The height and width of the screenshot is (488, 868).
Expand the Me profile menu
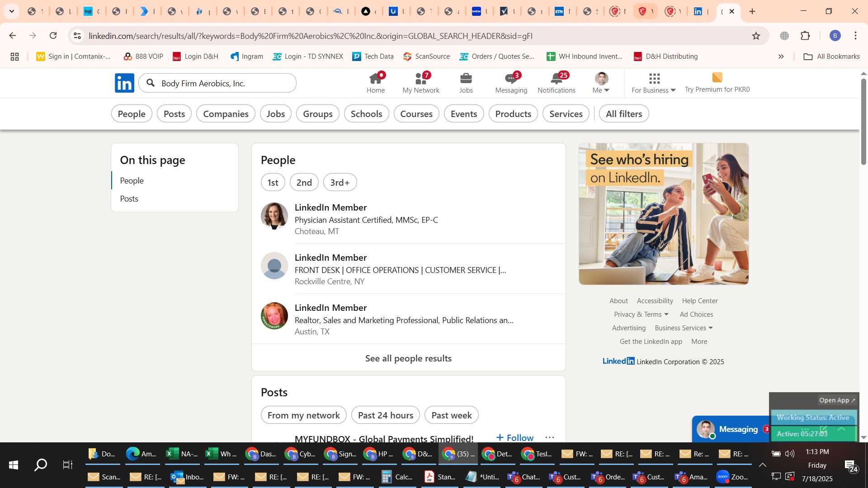[601, 83]
